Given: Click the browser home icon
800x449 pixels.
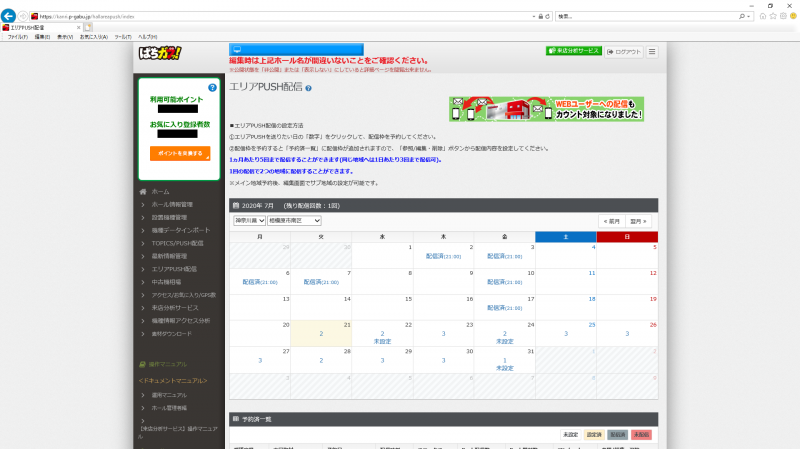Looking at the screenshot, I should click(x=763, y=16).
